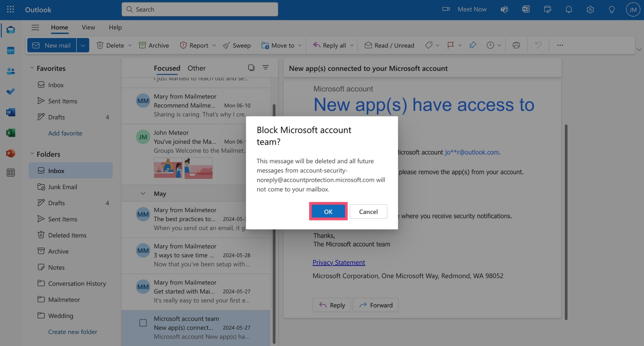Open Wedding folder
This screenshot has width=644, height=346.
(x=70, y=315)
